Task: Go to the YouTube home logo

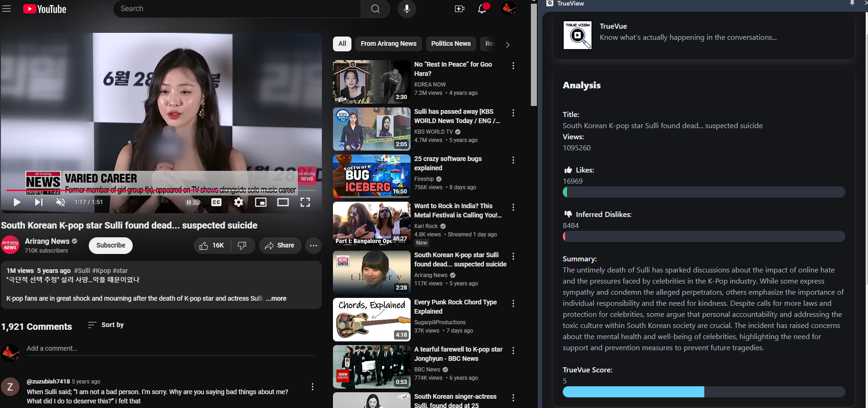Action: pyautogui.click(x=45, y=9)
